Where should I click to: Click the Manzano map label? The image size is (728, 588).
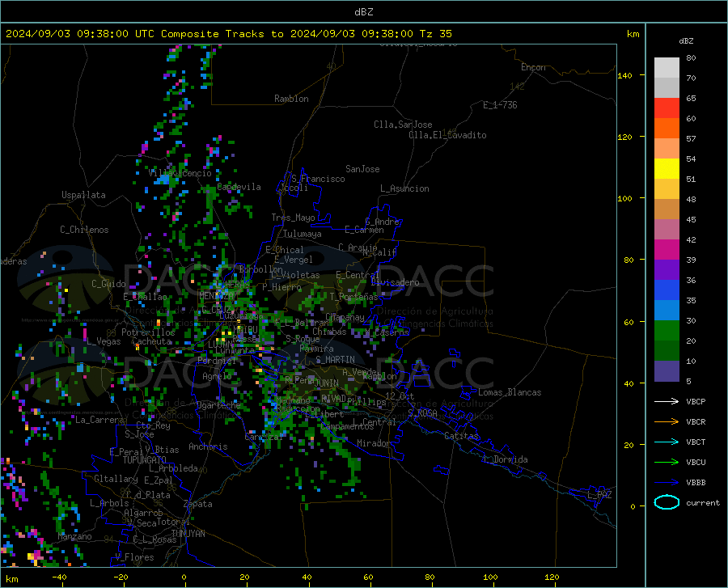coord(74,536)
